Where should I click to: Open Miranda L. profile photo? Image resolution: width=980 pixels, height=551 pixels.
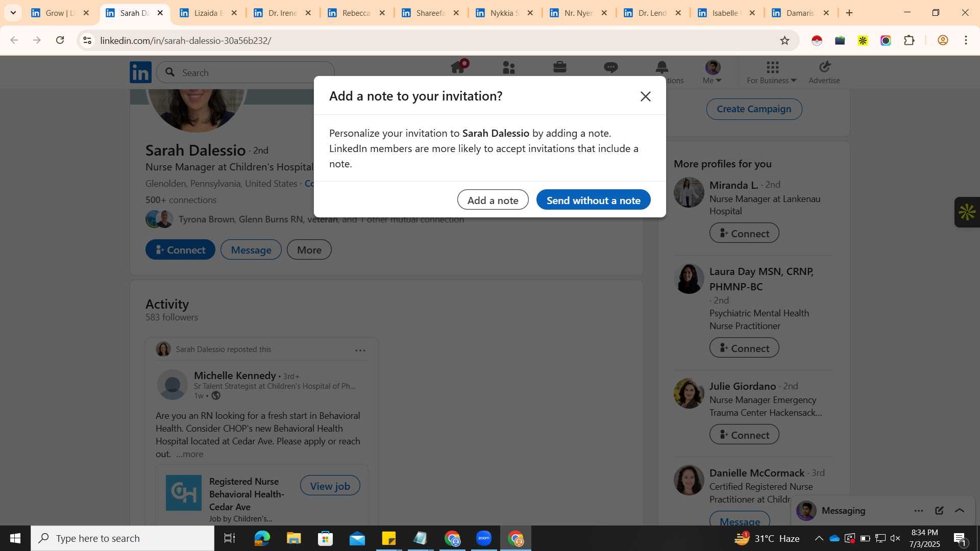tap(689, 192)
